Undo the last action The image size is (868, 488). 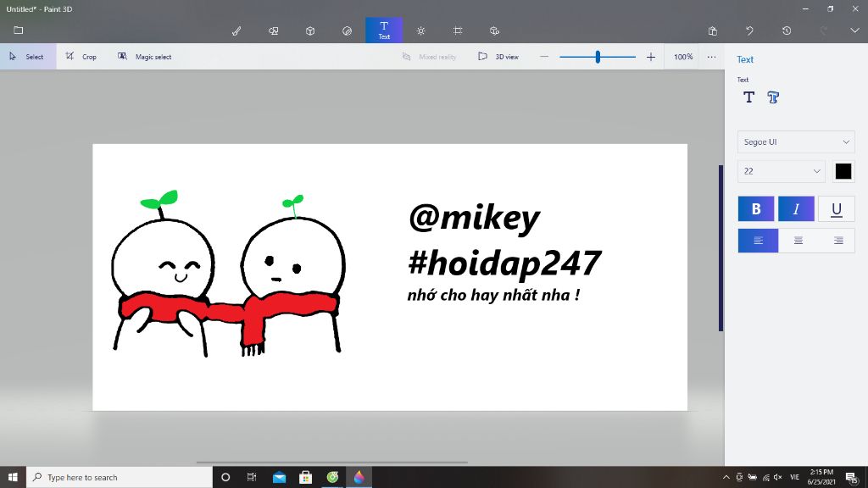tap(749, 30)
